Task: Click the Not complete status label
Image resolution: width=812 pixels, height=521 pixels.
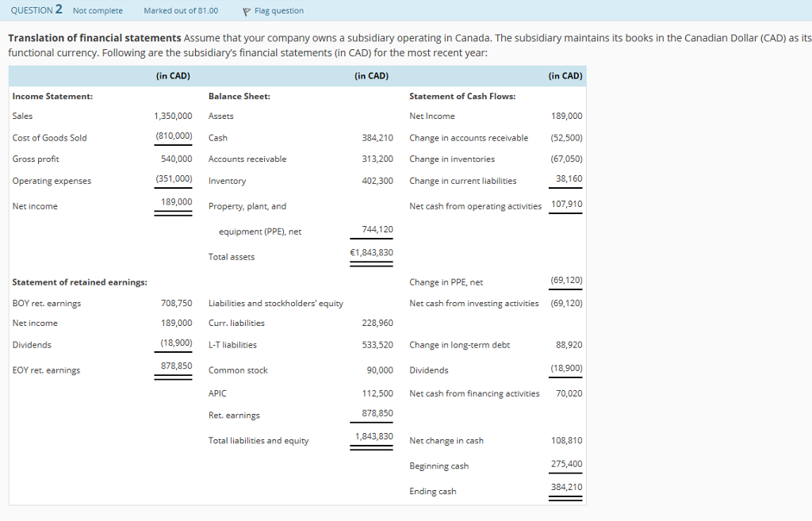Action: pyautogui.click(x=98, y=10)
